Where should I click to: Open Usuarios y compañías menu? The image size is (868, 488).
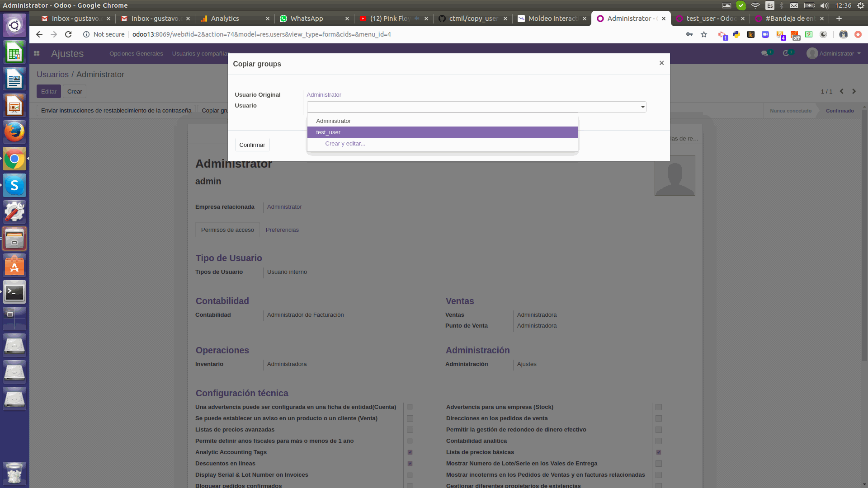[201, 53]
